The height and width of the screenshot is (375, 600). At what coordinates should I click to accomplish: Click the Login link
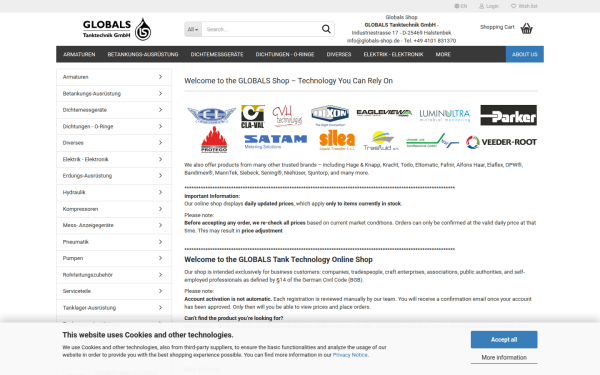(x=492, y=6)
